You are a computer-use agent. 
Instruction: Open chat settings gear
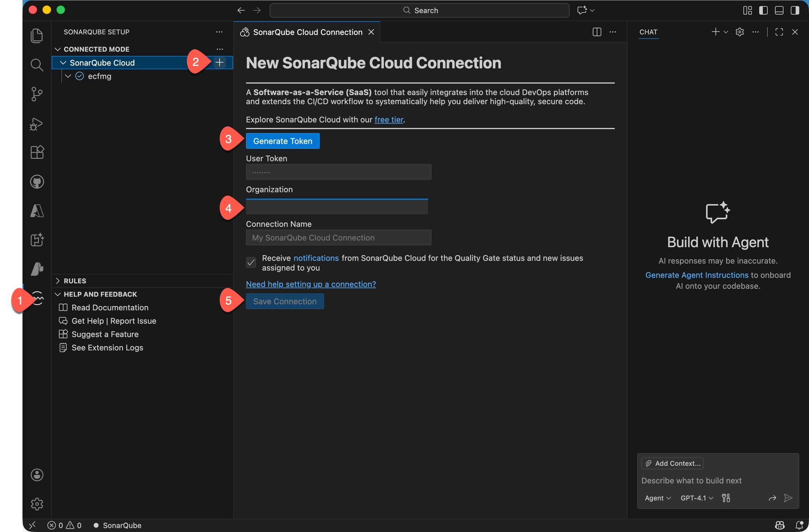tap(740, 32)
